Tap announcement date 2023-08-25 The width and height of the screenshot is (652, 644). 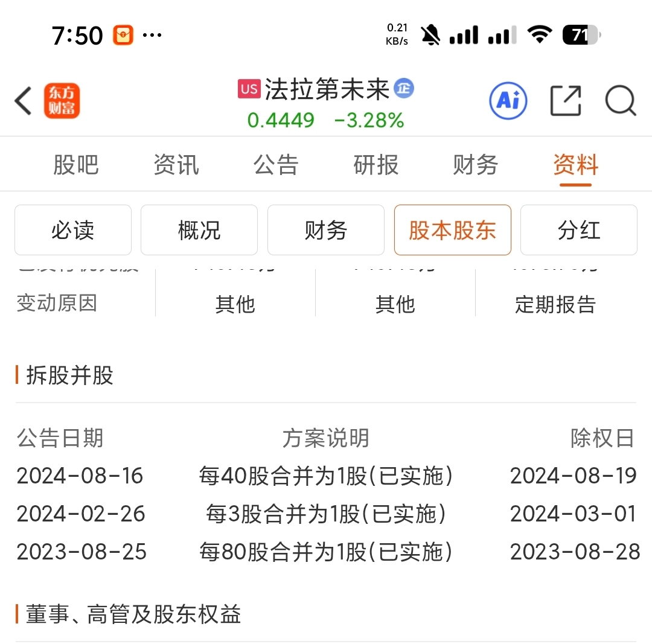click(81, 552)
